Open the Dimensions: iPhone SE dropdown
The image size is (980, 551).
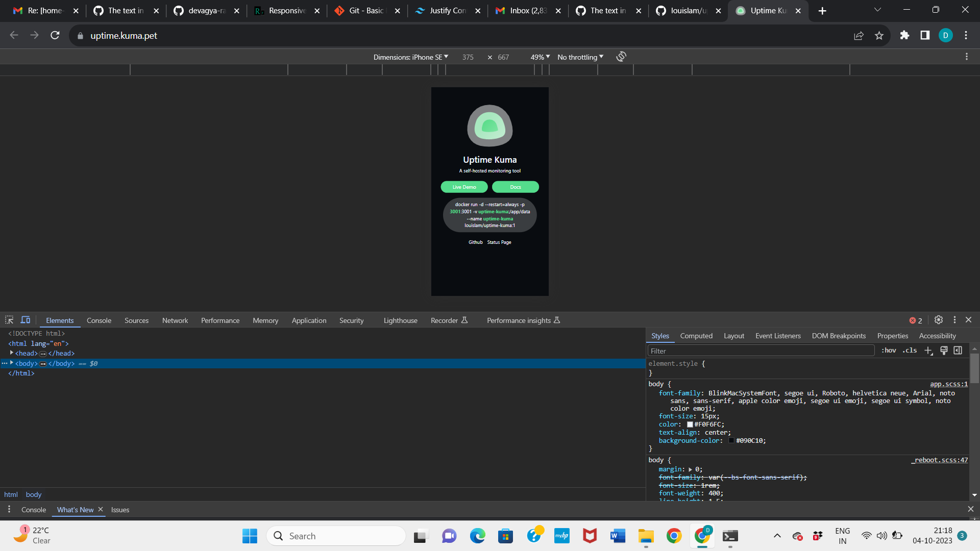point(411,57)
